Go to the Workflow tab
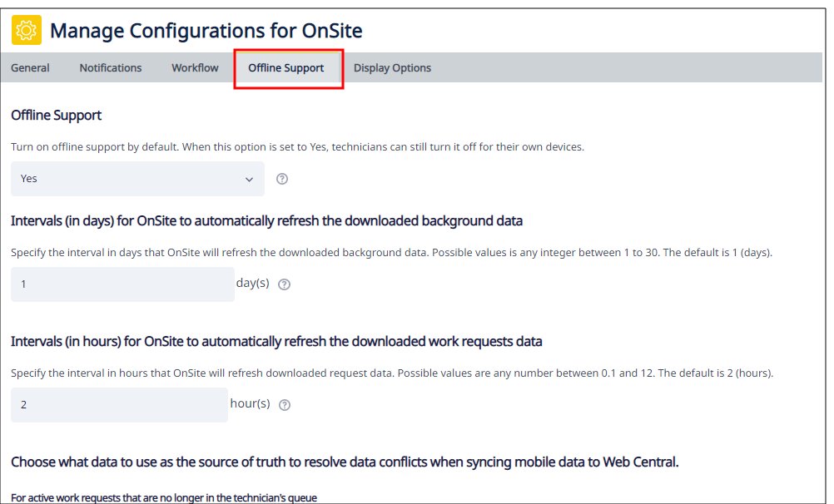Image resolution: width=834 pixels, height=504 pixels. click(195, 68)
